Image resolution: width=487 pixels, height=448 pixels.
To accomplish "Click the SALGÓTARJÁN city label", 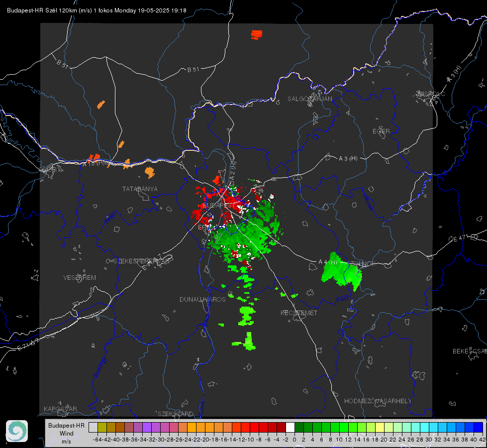I will pyautogui.click(x=309, y=99).
